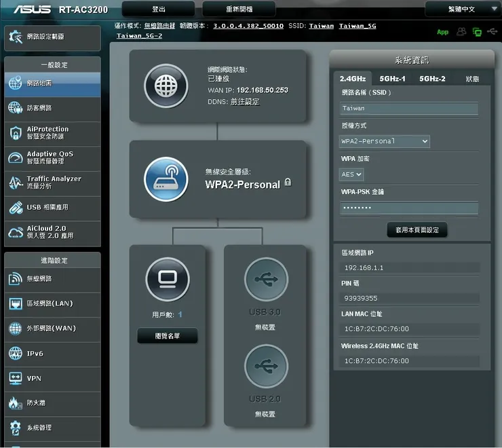Open the Quick Internet Setup wizard icon
The width and height of the screenshot is (502, 448).
tap(16, 37)
